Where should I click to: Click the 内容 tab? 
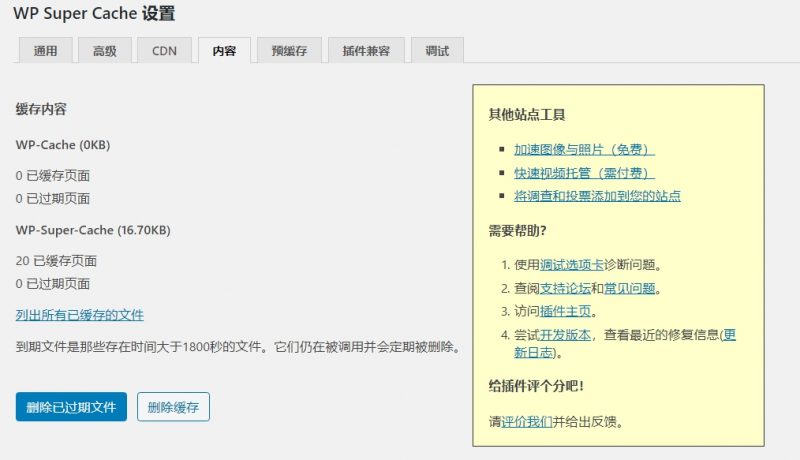pos(224,50)
